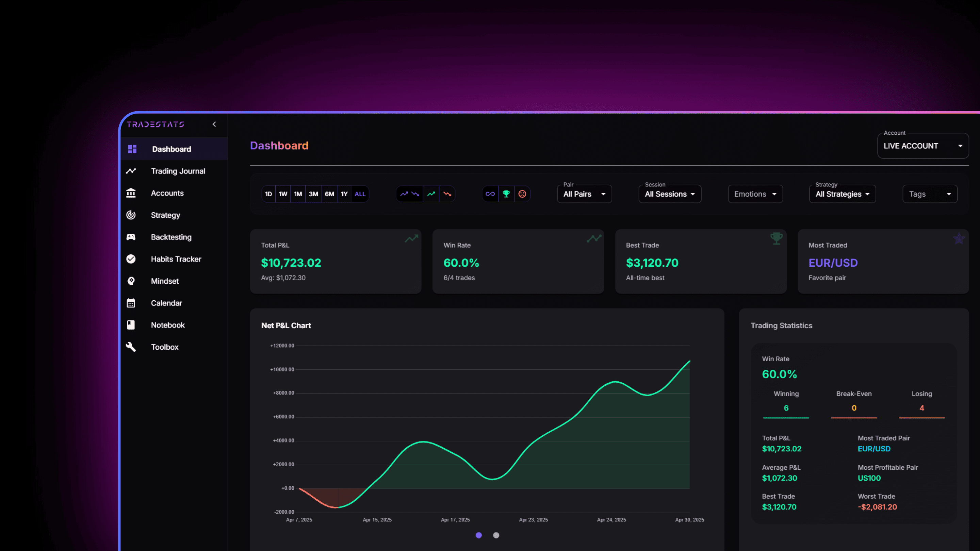Click the Apr 17, 2025 axis label

coord(455,520)
